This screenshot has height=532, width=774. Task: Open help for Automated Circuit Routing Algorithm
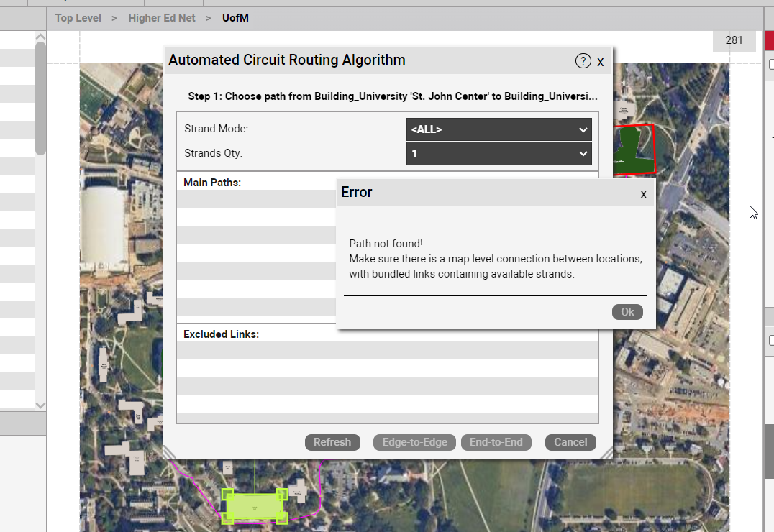click(583, 61)
